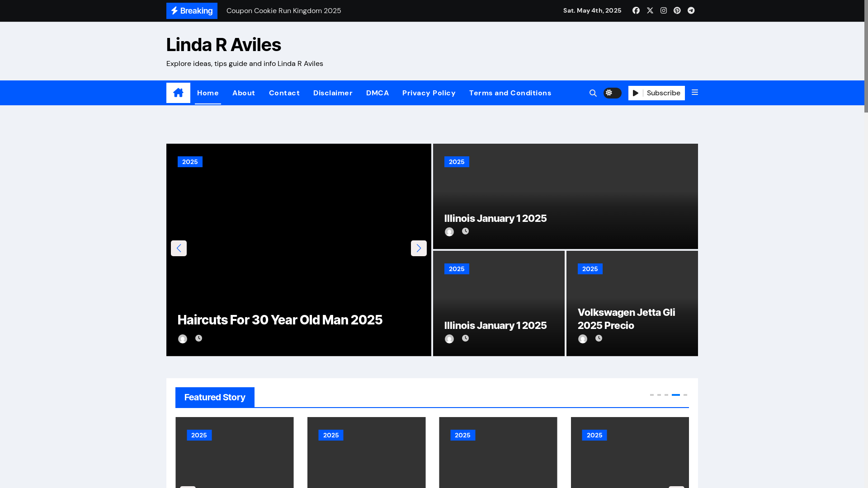Open the Pinterest social icon
The width and height of the screenshot is (868, 488).
coord(677,10)
